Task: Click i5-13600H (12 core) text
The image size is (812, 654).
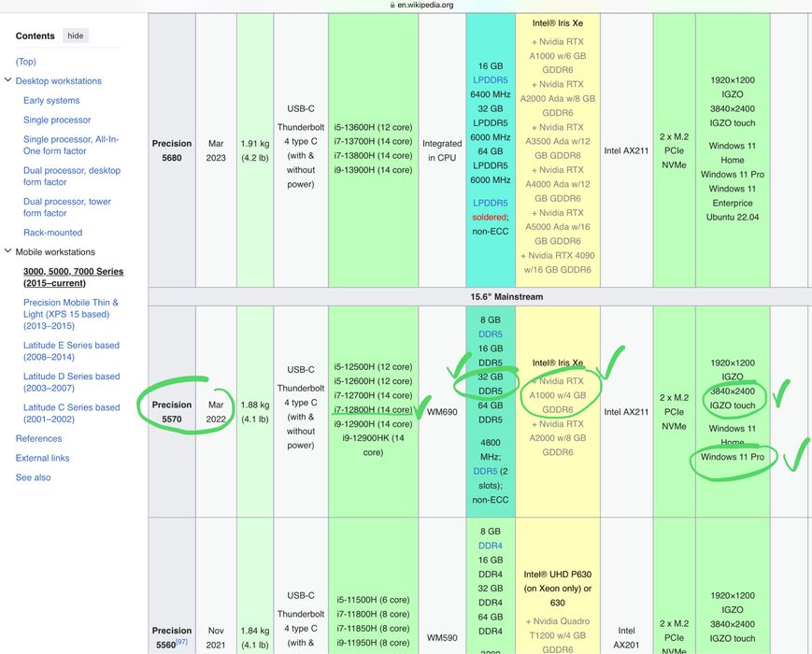Action: (373, 127)
